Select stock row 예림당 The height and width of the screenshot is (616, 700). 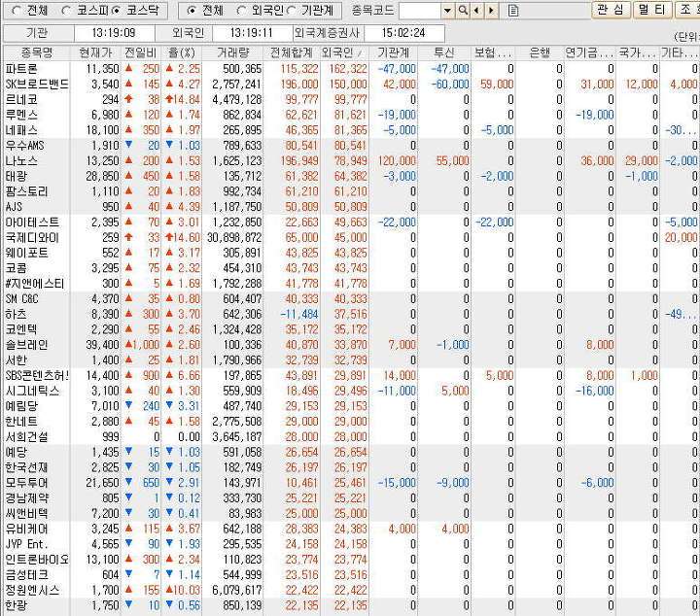pos(350,406)
